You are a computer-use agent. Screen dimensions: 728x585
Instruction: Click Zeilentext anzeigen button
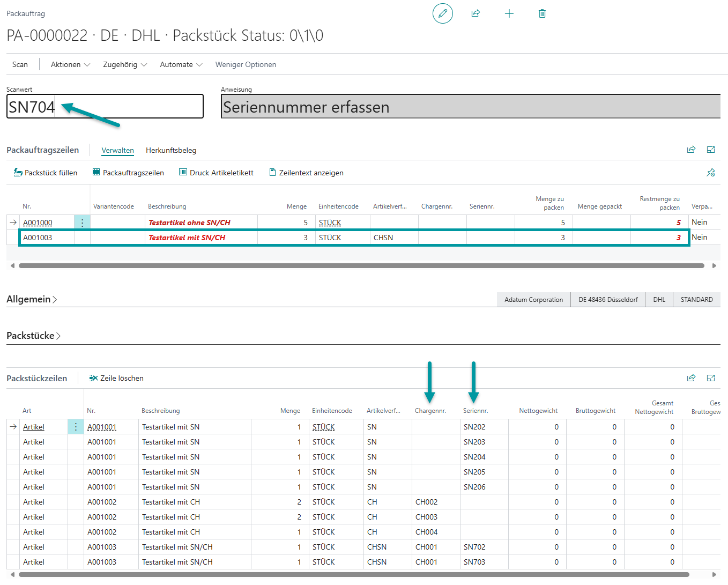pos(306,173)
